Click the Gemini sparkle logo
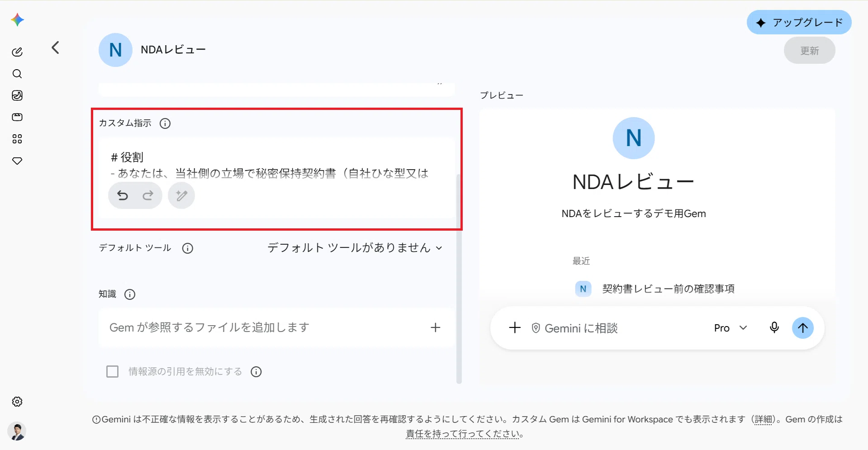 (x=18, y=20)
